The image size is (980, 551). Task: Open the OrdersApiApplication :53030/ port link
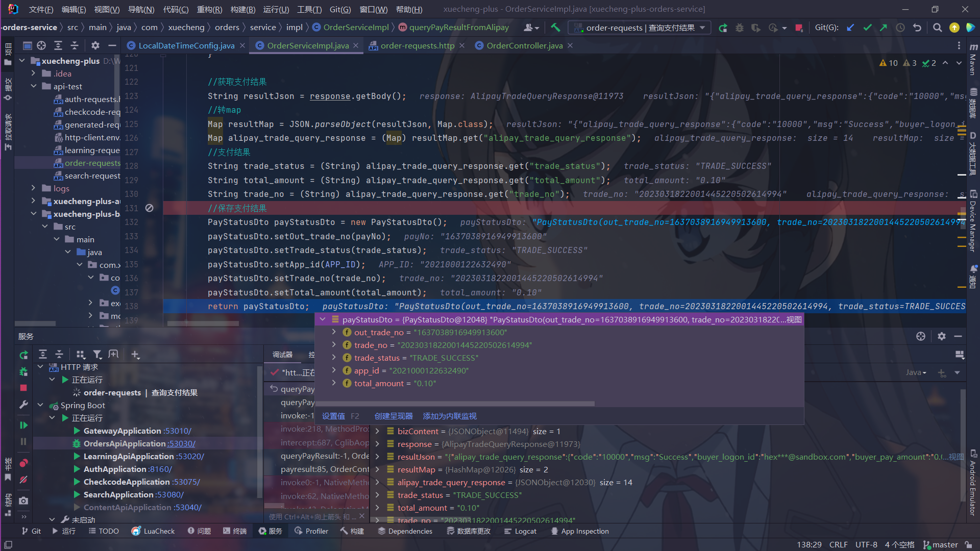tap(182, 444)
